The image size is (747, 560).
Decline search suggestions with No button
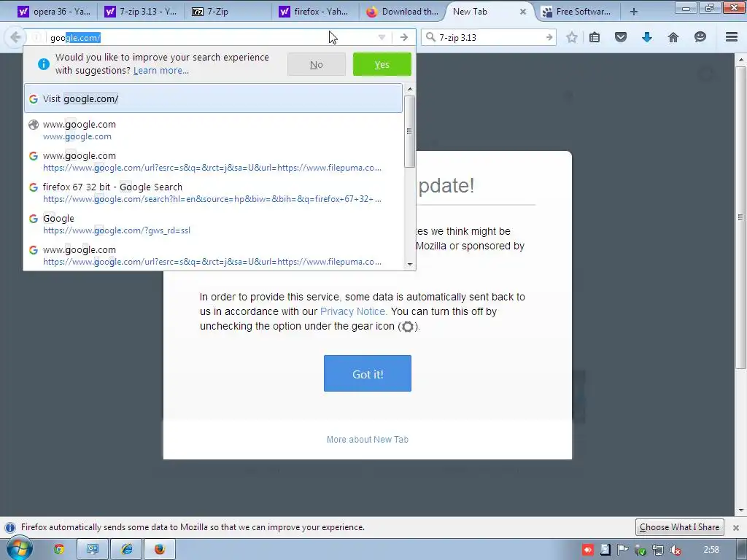click(x=317, y=64)
